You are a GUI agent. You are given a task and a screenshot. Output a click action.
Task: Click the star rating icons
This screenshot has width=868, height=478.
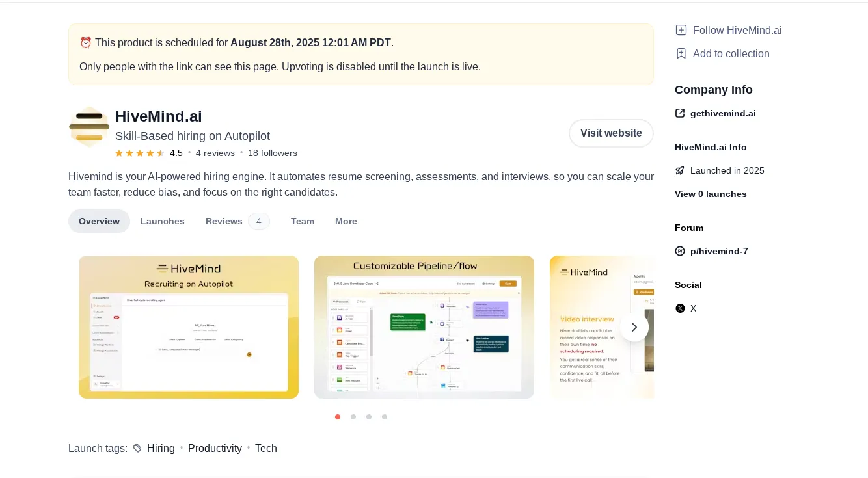tap(140, 153)
